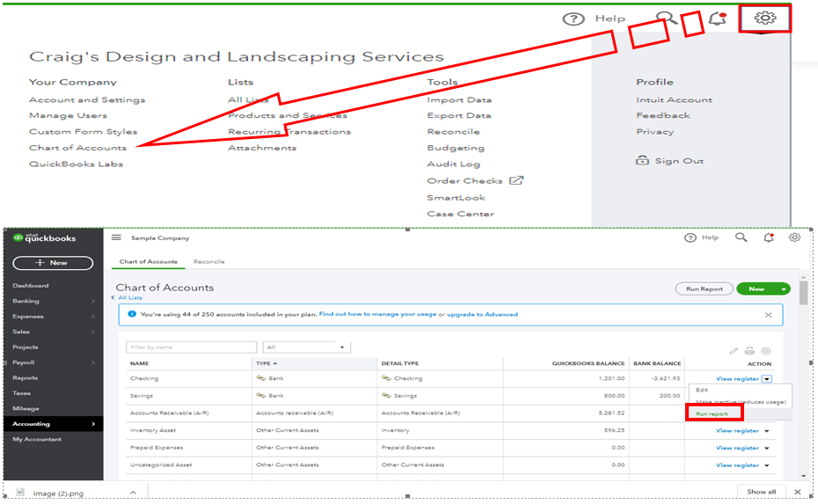Open the action dropdown for Uncategorized Asset row

tap(767, 465)
